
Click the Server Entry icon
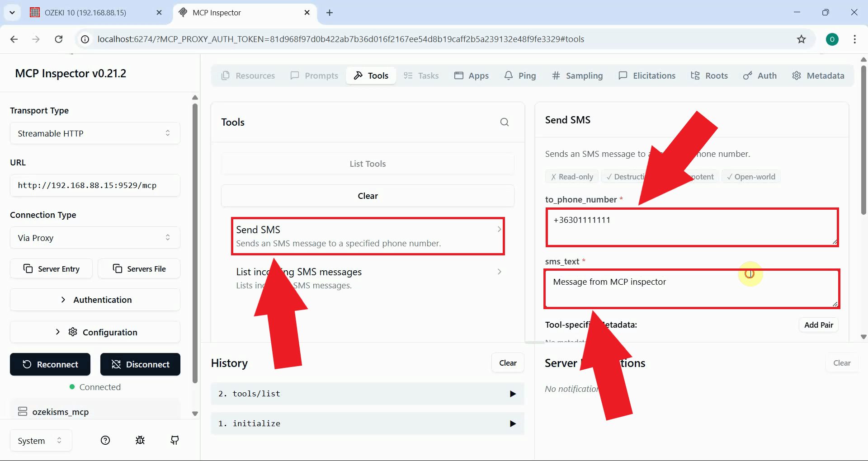click(28, 268)
